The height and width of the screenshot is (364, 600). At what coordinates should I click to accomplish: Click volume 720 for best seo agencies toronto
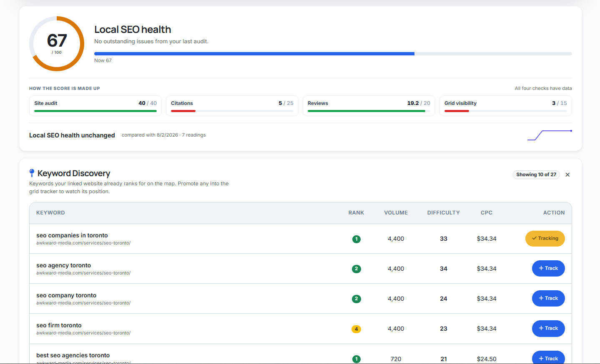396,359
